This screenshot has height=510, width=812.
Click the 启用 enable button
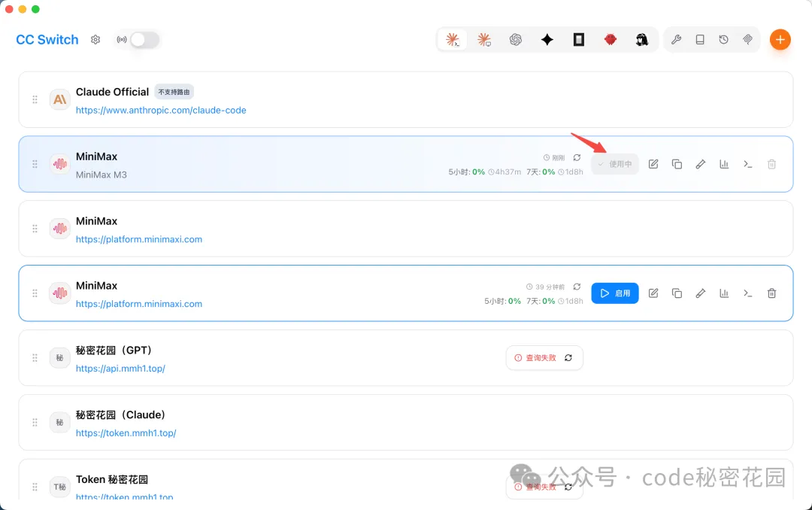[615, 293]
